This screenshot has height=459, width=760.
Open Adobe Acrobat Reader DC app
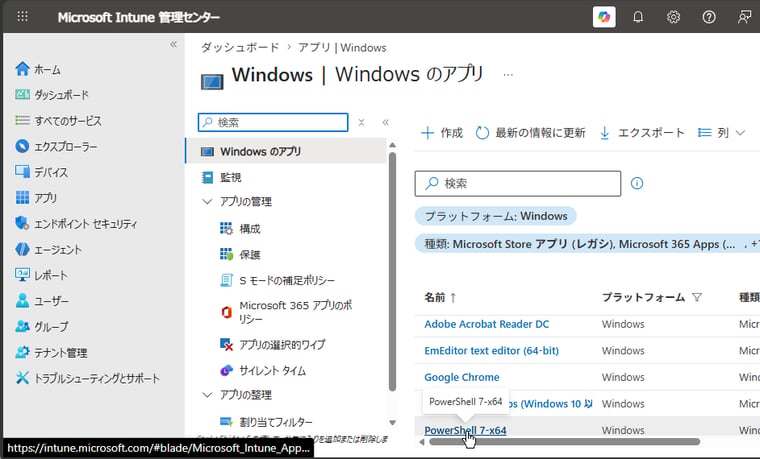point(487,324)
